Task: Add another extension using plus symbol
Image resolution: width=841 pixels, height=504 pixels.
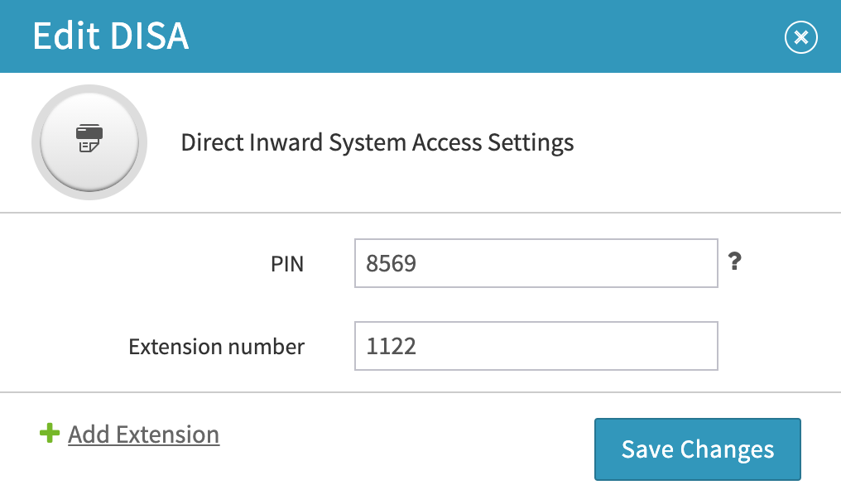Action: pyautogui.click(x=50, y=433)
